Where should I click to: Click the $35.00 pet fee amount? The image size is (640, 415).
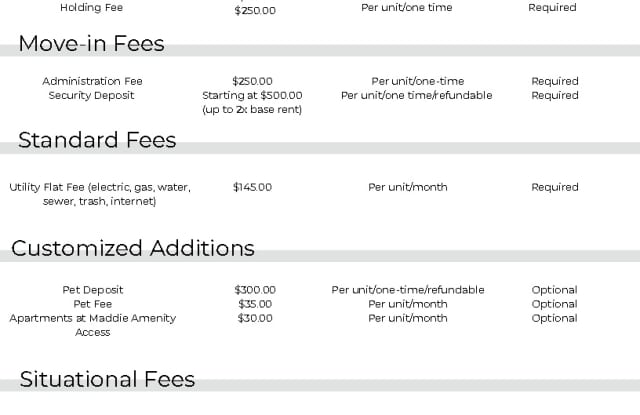pos(255,304)
